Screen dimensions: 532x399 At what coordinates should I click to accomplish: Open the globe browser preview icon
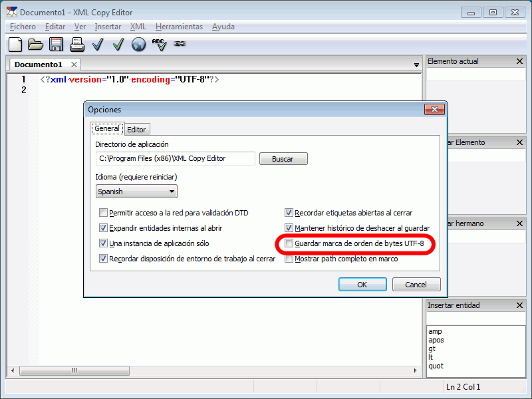(138, 45)
